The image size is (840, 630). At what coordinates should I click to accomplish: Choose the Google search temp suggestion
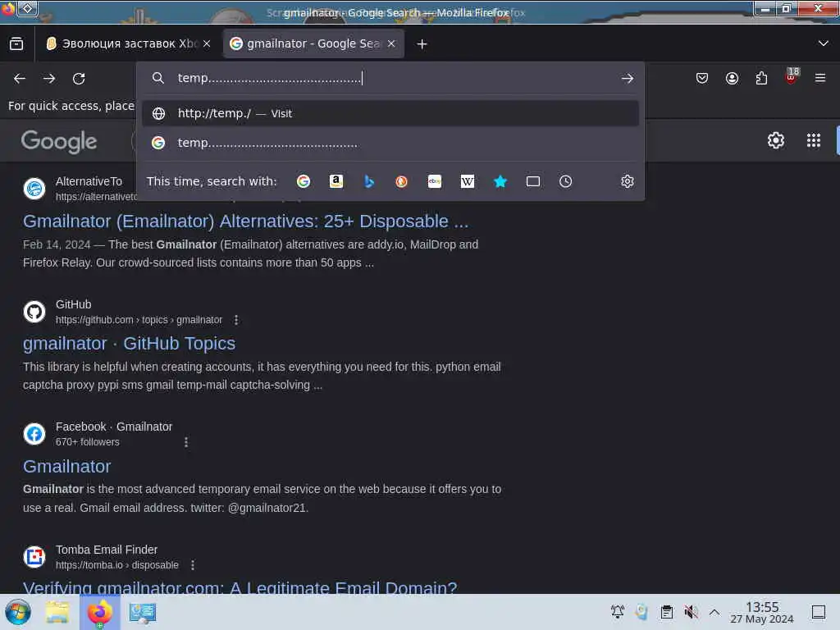(390, 143)
